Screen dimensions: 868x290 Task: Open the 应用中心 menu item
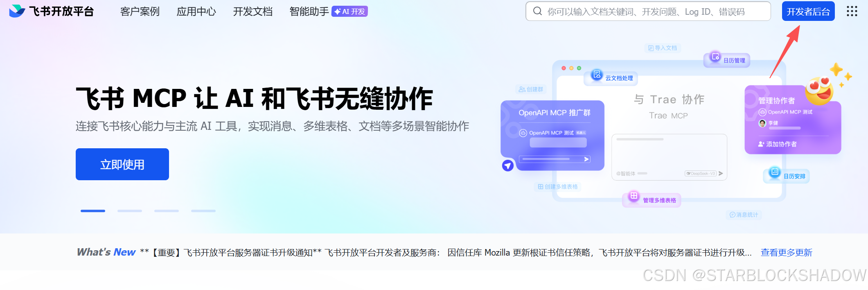coord(196,11)
